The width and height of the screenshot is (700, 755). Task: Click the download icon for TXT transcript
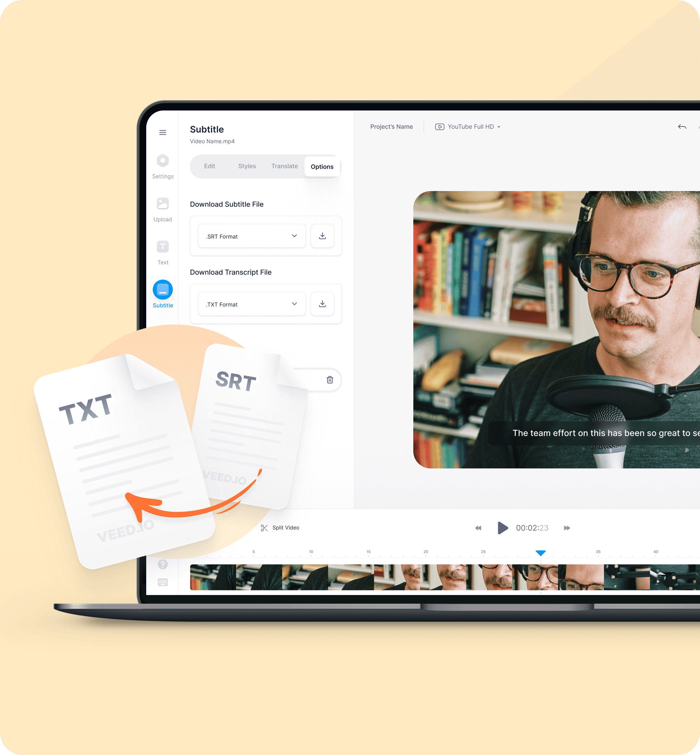click(x=323, y=304)
